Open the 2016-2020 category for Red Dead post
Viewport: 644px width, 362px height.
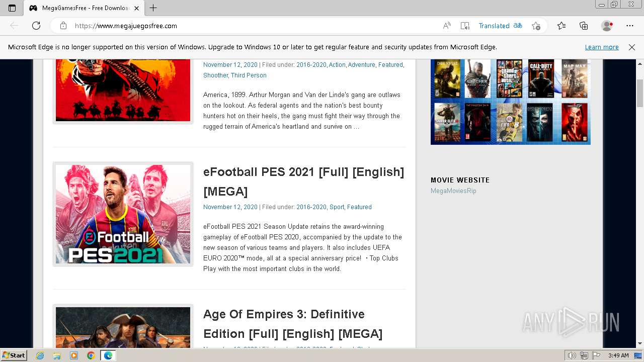pyautogui.click(x=311, y=65)
